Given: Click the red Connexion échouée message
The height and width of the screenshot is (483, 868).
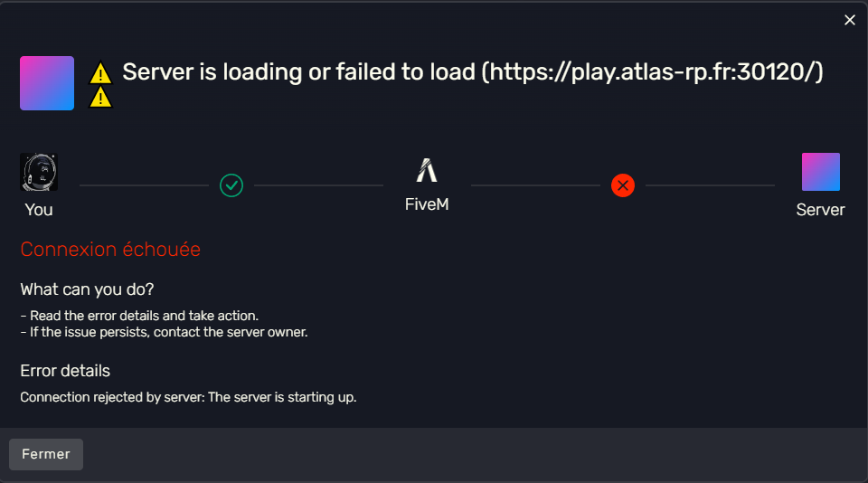Looking at the screenshot, I should (x=110, y=250).
